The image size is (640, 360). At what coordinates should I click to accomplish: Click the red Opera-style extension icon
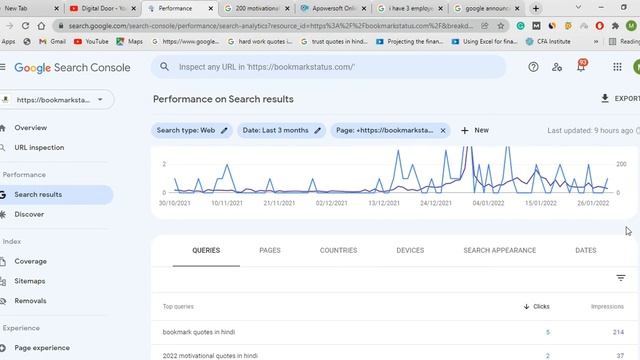click(599, 26)
